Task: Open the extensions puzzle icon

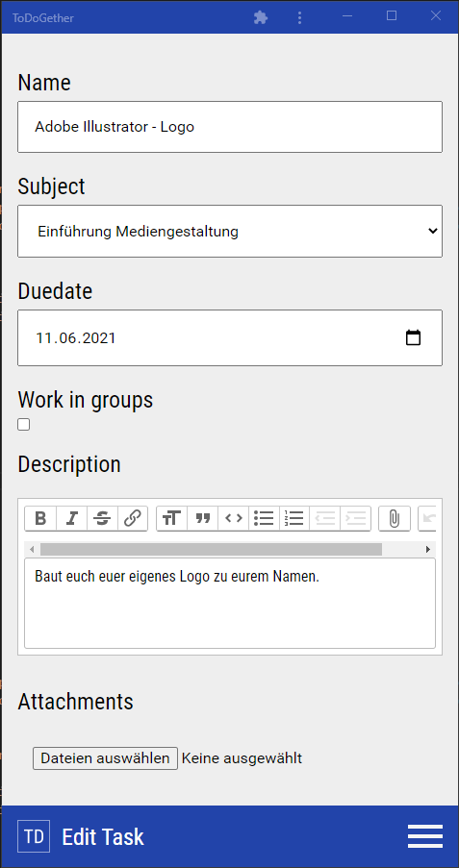Action: point(261,17)
